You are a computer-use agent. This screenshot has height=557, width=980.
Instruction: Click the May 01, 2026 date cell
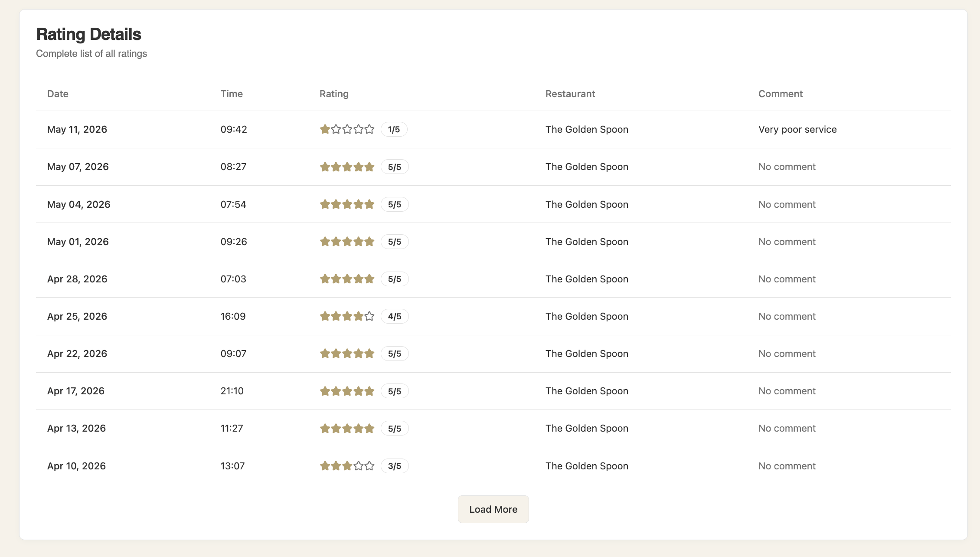coord(78,242)
